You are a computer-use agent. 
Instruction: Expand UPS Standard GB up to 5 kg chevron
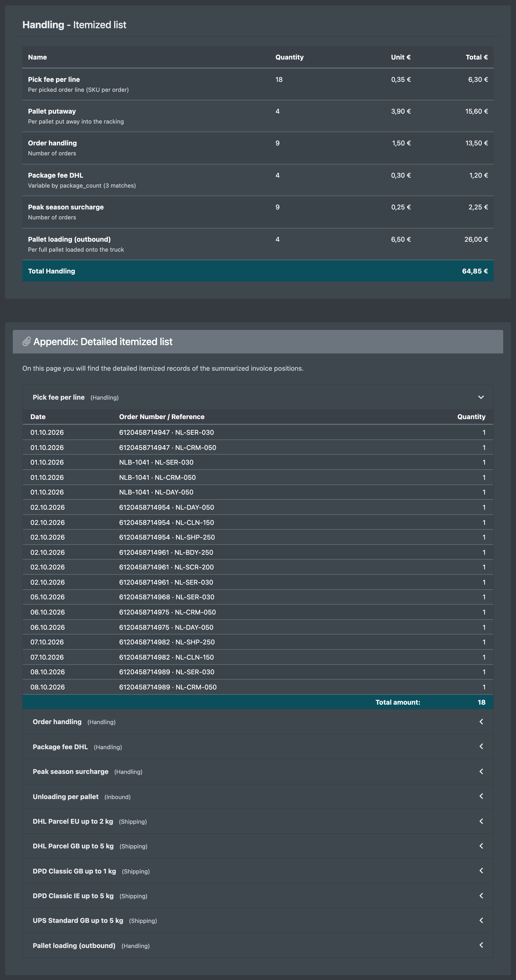tap(481, 921)
